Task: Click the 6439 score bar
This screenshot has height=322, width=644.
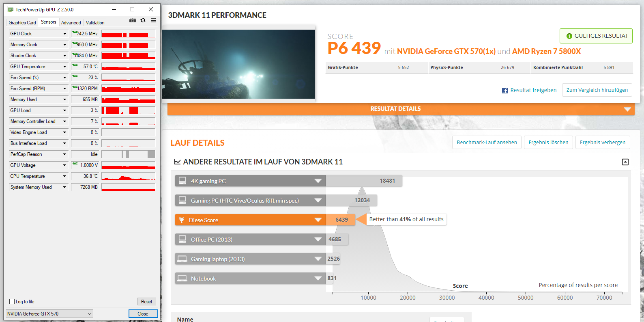Action: pyautogui.click(x=341, y=220)
